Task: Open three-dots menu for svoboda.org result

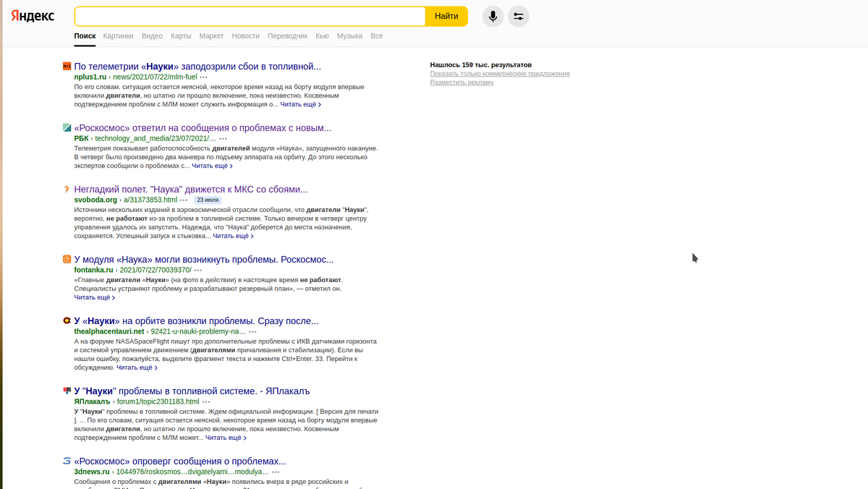Action: [x=184, y=200]
